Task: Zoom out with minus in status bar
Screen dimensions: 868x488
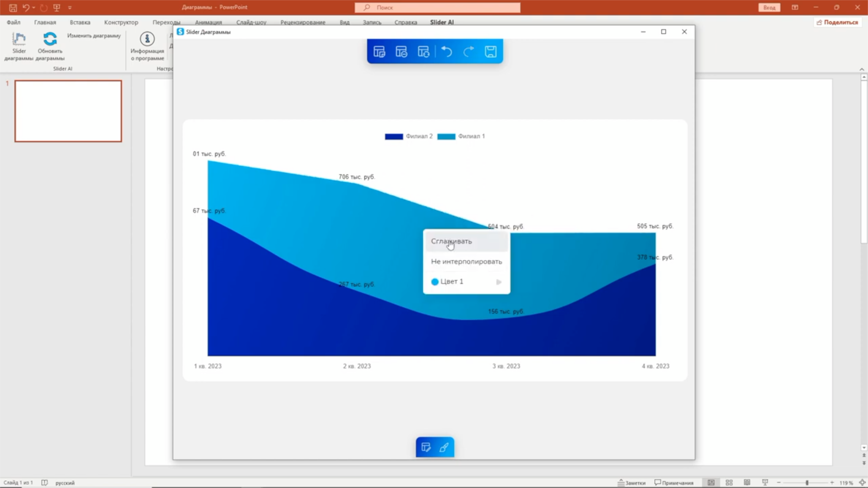Action: click(x=779, y=482)
